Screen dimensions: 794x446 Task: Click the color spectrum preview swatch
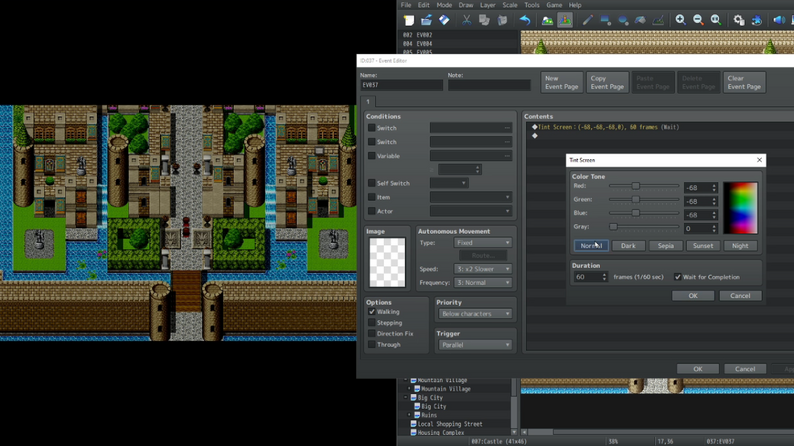(x=741, y=208)
